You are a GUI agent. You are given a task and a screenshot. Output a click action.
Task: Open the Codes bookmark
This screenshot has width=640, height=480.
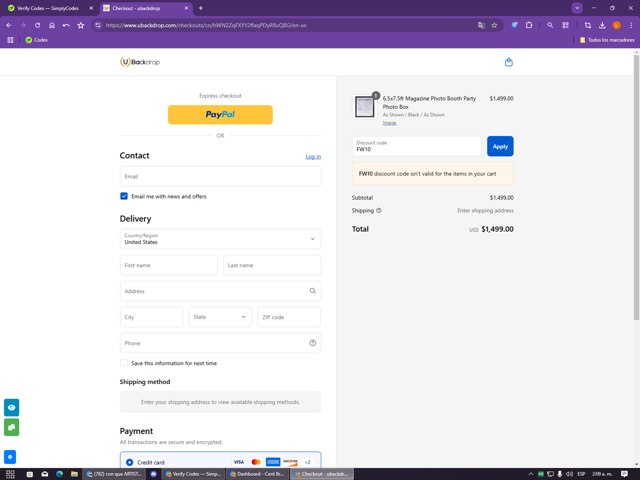37,40
